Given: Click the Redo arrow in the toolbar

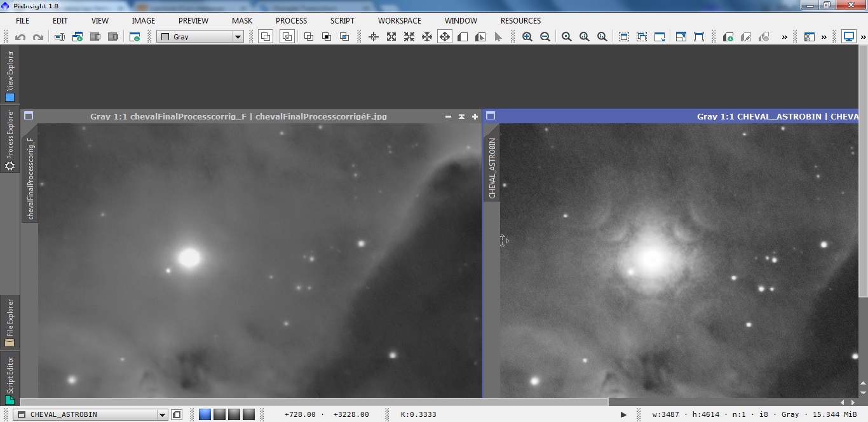Looking at the screenshot, I should point(38,37).
